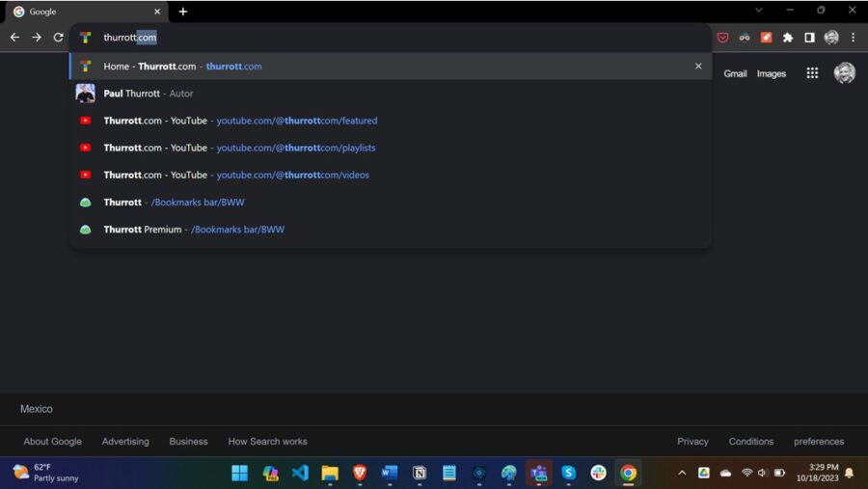Open Notepad from the taskbar
This screenshot has width=868, height=489.
coord(448,473)
